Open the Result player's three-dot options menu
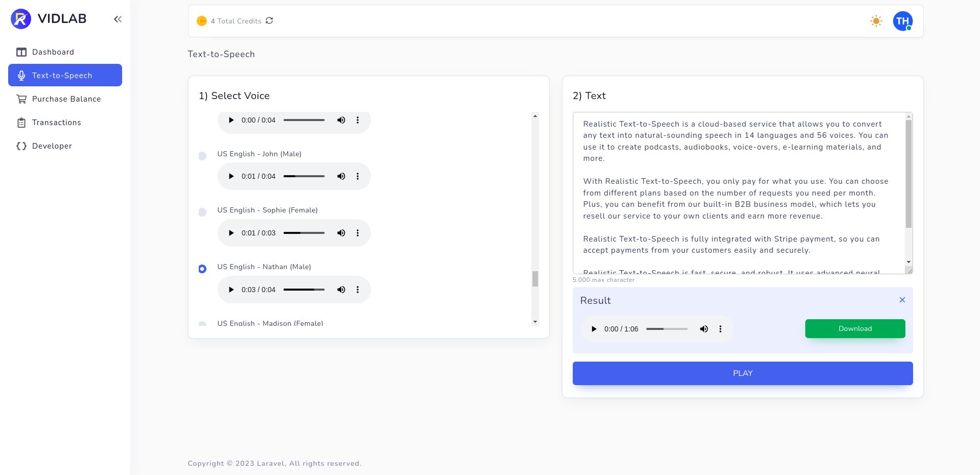Screen dimensions: 980x475 720,329
